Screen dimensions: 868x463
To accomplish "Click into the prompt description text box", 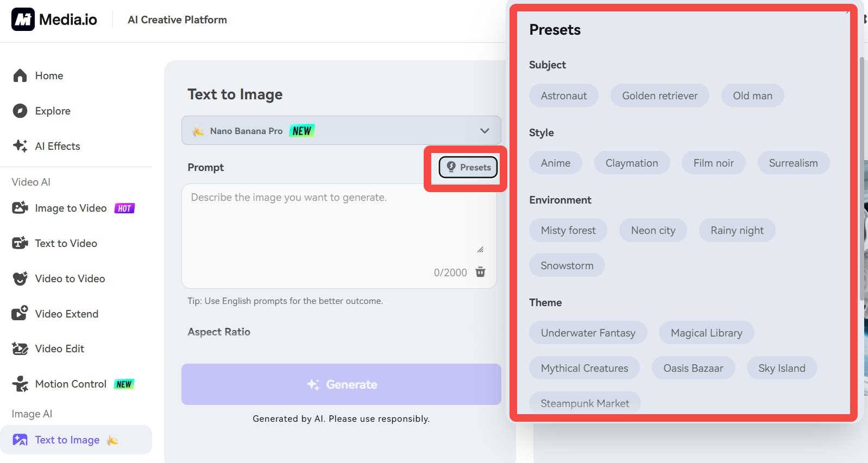I will [331, 223].
